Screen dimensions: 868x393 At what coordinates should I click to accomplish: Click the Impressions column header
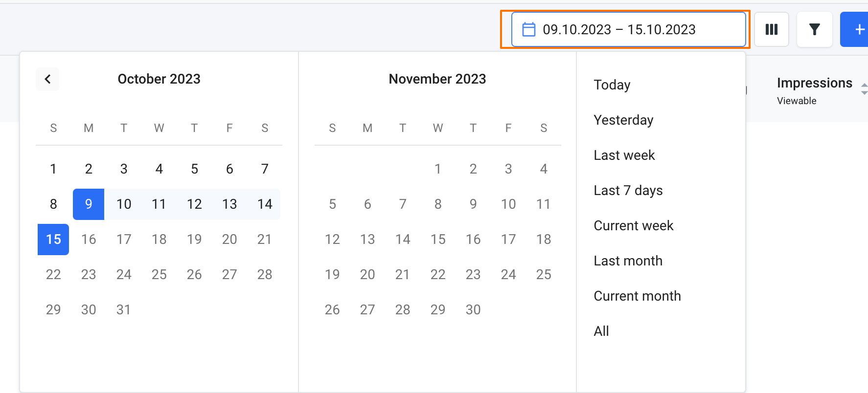[814, 83]
